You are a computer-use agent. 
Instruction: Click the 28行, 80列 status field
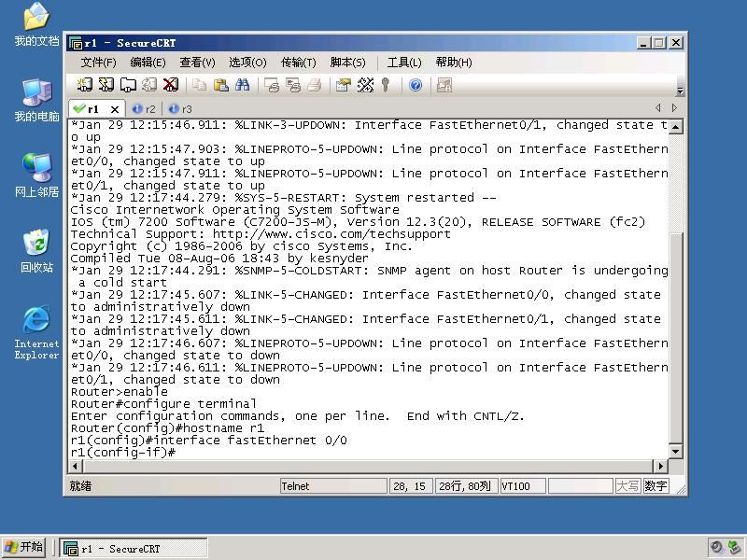point(466,486)
